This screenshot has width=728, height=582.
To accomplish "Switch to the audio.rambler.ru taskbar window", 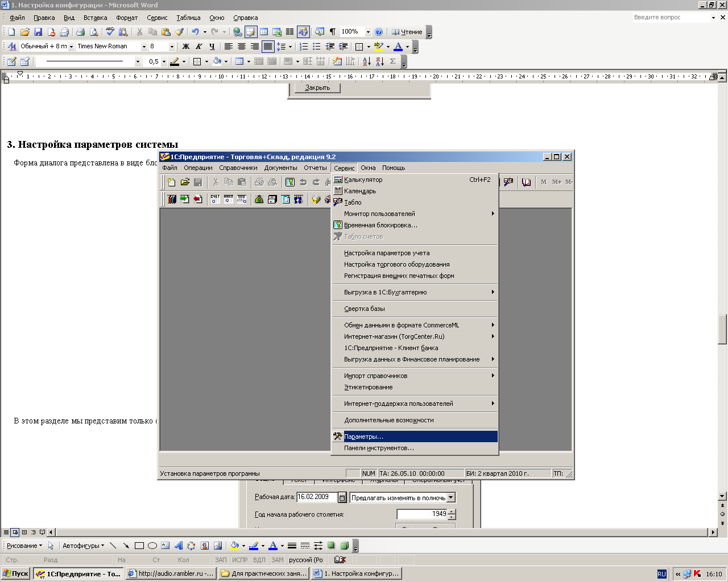I will 171,573.
